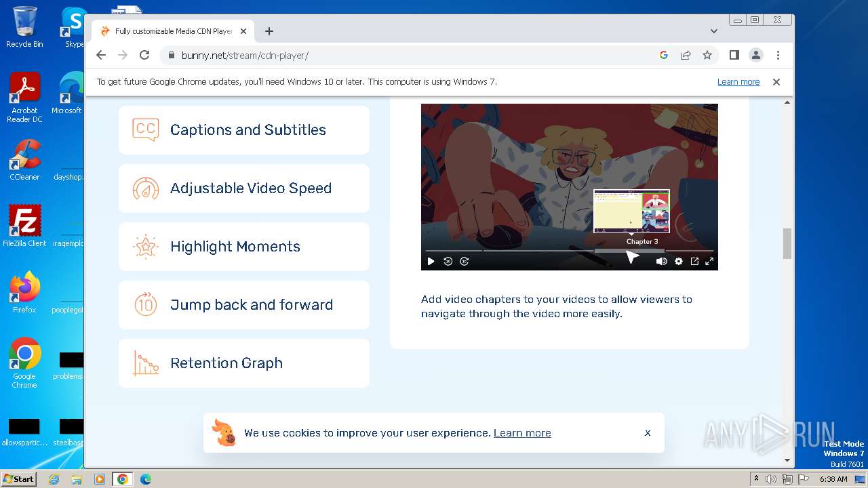Go back to previous page
868x488 pixels.
point(101,56)
